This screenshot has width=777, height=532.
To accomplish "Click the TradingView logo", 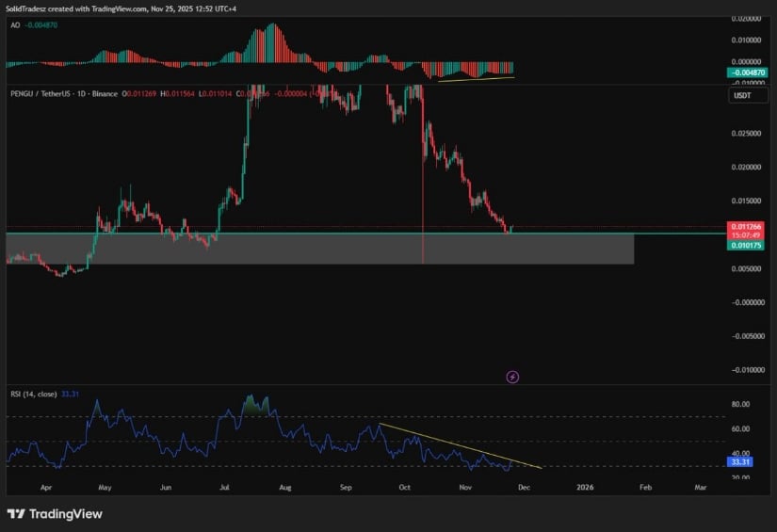I will [55, 514].
